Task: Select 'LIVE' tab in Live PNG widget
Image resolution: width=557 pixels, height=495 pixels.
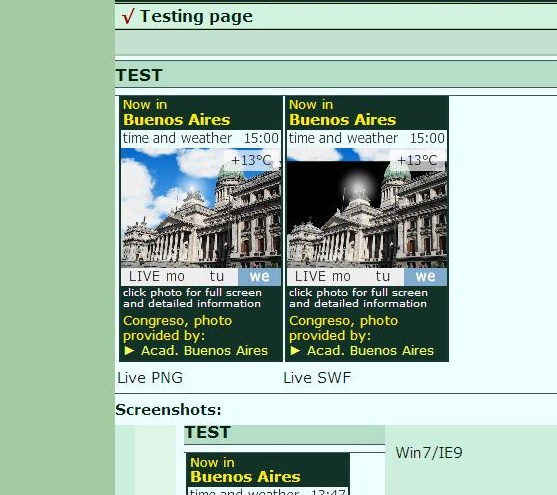Action: coord(144,276)
